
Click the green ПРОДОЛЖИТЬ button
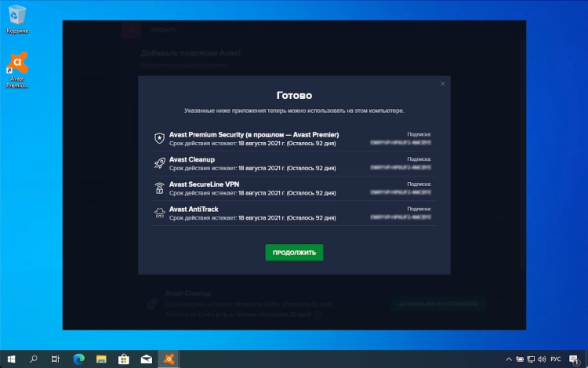[x=294, y=253]
